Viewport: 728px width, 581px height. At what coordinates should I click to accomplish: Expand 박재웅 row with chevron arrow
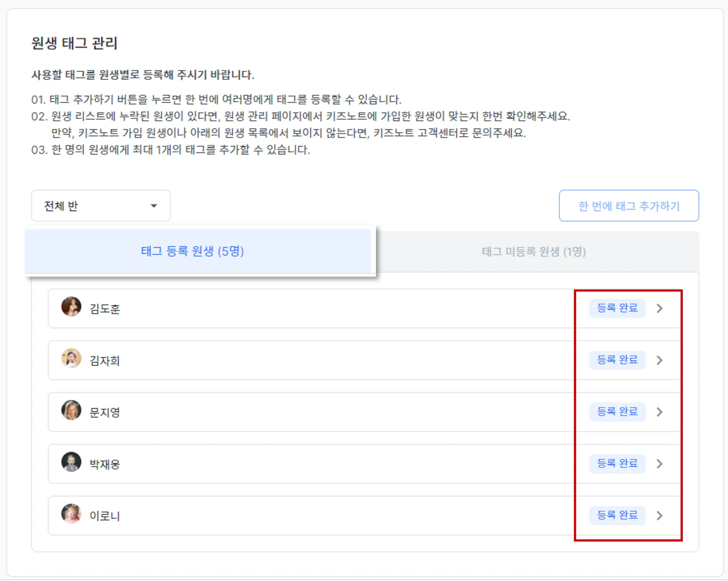(x=660, y=464)
